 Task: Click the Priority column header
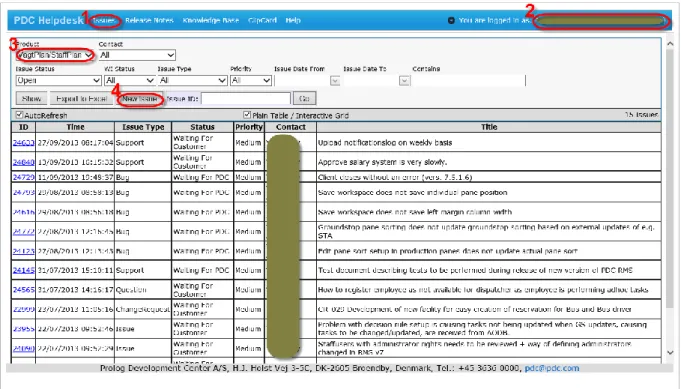click(x=249, y=127)
